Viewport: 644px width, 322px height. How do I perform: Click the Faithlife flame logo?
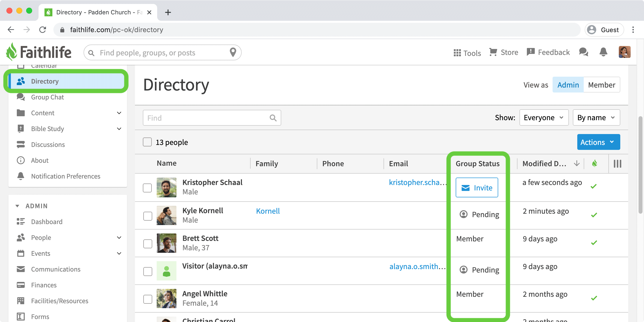(x=39, y=52)
